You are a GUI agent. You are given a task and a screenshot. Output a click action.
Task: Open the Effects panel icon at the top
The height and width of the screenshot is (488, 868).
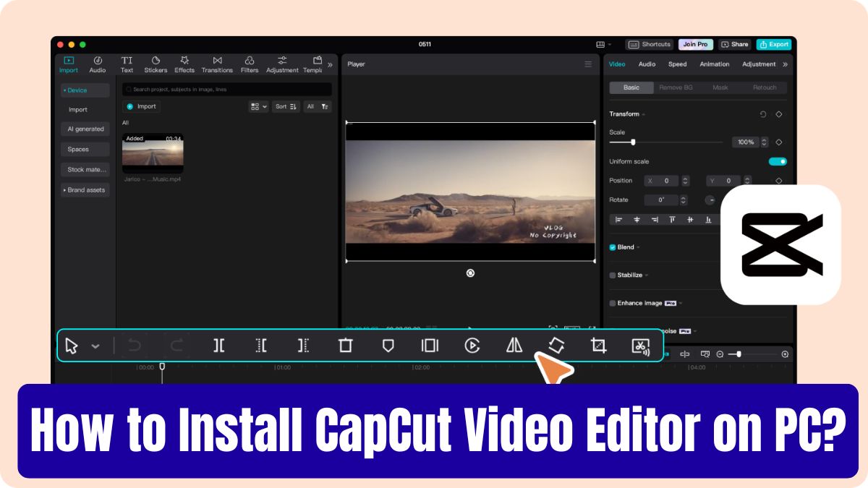point(184,64)
